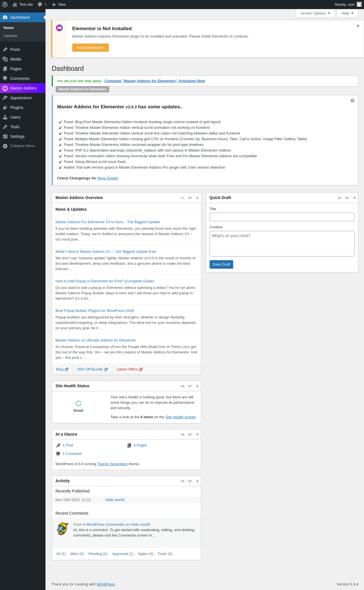Open the Appearance menu
Image resolution: width=364 pixels, height=590 pixels.
21,98
